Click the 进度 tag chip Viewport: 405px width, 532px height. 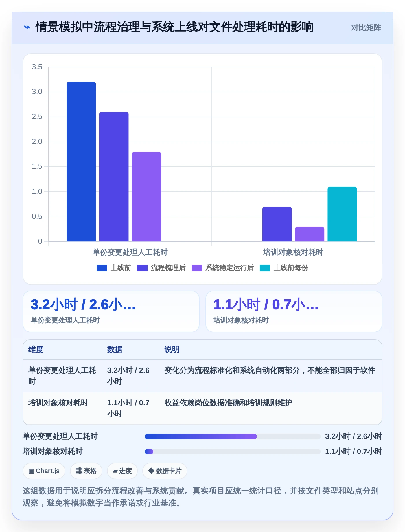tap(122, 471)
